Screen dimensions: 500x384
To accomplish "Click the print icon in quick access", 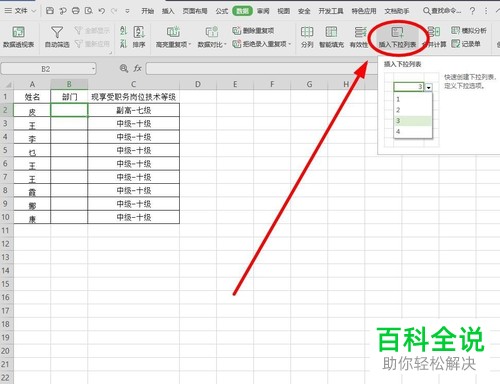I will (76, 11).
